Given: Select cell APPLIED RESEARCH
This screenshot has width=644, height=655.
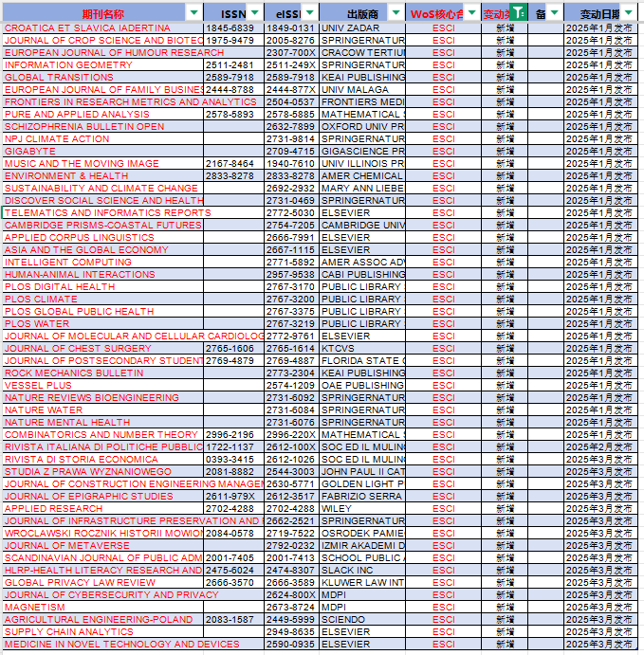Looking at the screenshot, I should click(102, 509).
